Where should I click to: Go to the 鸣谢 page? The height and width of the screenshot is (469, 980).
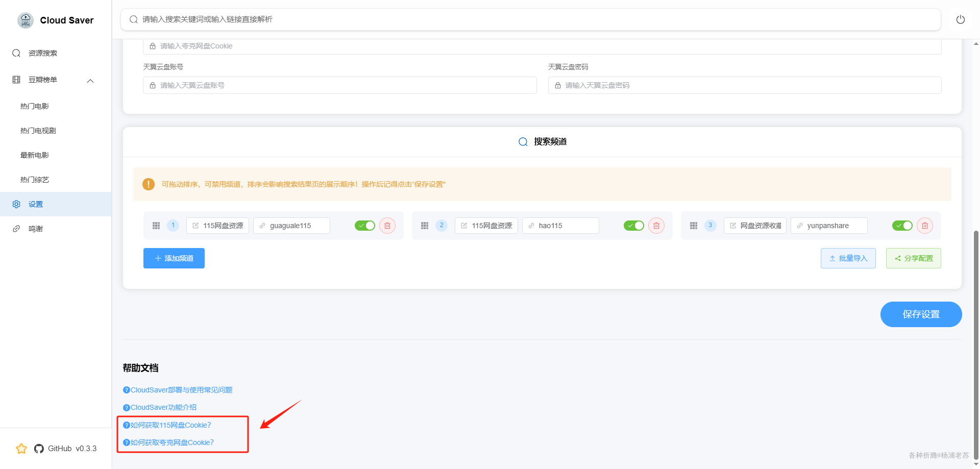[x=56, y=229]
